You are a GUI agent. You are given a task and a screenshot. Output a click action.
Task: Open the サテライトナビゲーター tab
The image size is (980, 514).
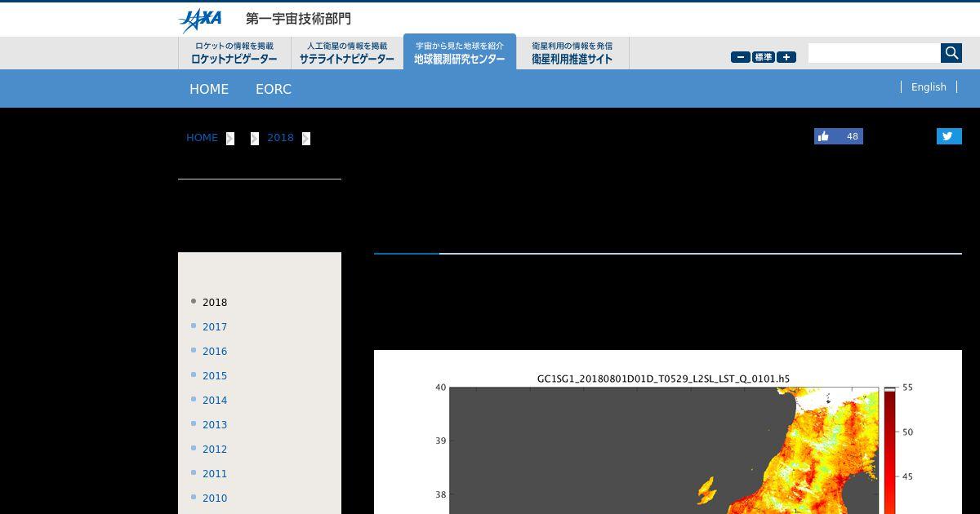pos(347,53)
